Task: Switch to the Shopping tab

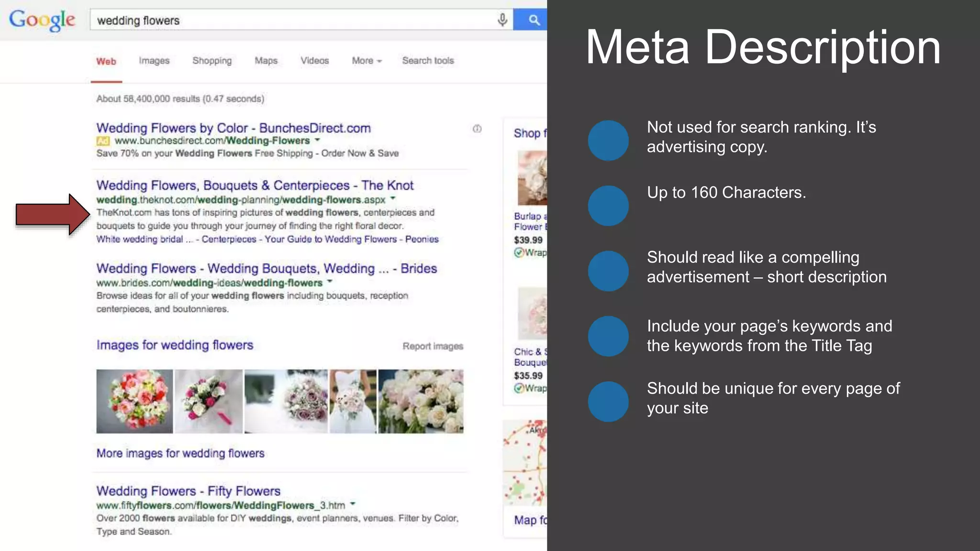Action: tap(212, 61)
